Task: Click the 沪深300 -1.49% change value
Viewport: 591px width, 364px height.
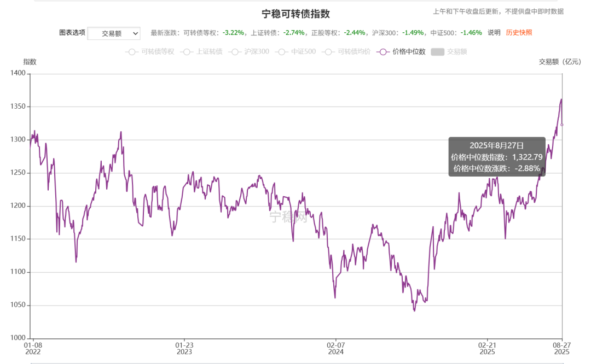Action: click(413, 33)
